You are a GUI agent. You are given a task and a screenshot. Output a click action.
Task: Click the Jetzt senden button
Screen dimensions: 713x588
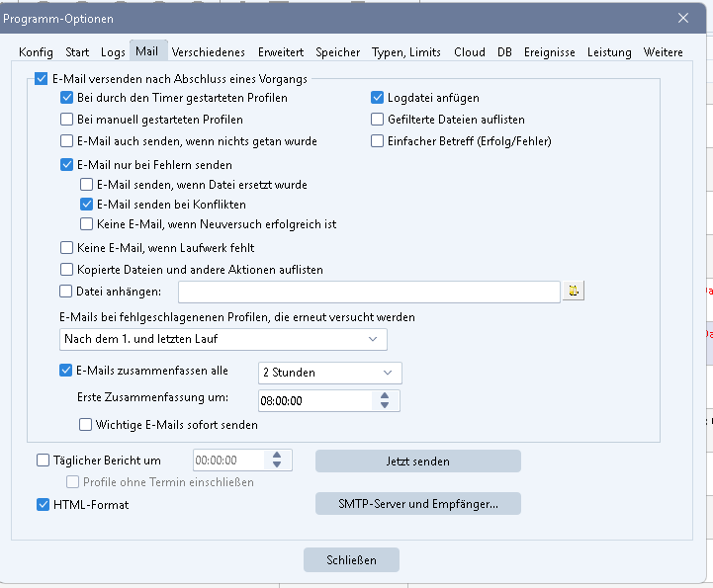tap(418, 462)
